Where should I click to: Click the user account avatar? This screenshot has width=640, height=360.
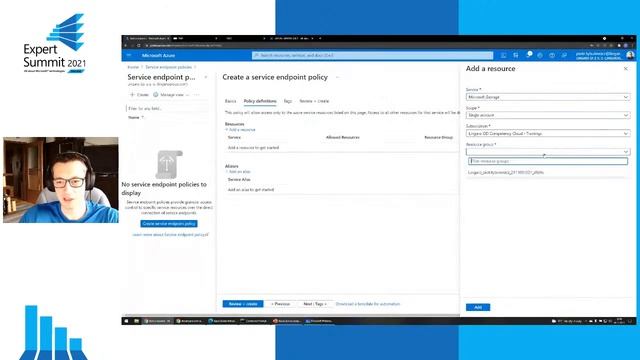[630, 55]
